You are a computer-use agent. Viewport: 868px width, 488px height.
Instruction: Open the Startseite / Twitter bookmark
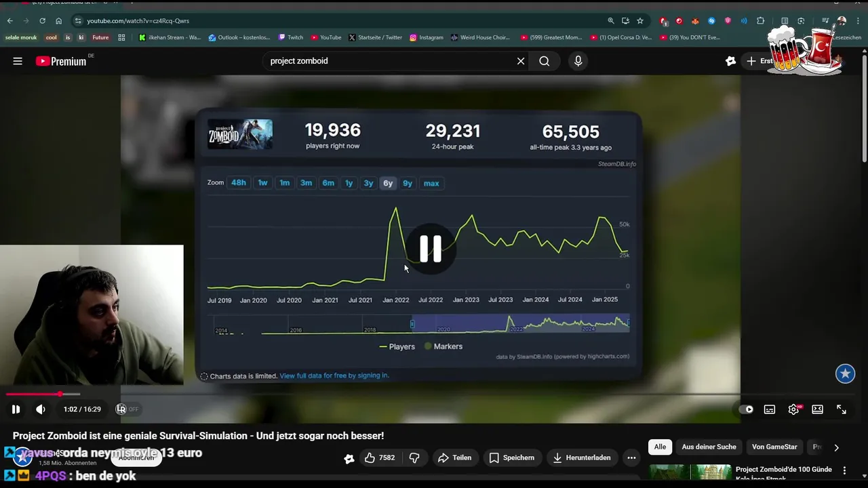[376, 37]
